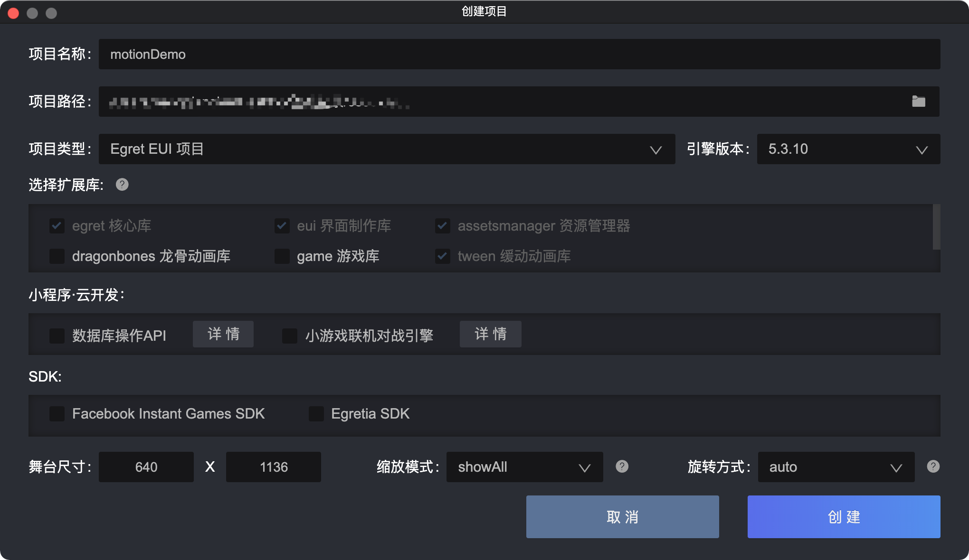The image size is (969, 560).
Task: Open the rotation mode auto dropdown
Action: pyautogui.click(x=836, y=467)
